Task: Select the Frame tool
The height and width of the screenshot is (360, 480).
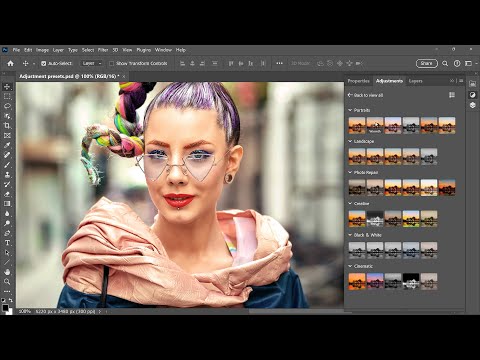Action: [x=7, y=135]
